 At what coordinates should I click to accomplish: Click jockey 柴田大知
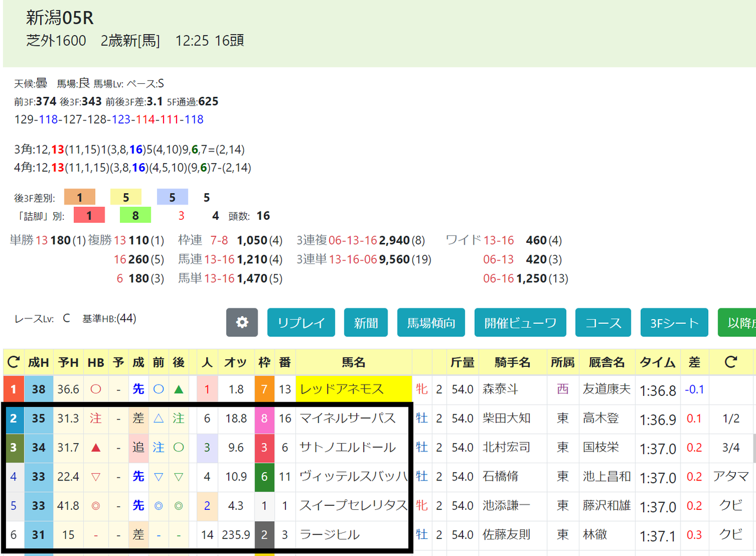(506, 418)
